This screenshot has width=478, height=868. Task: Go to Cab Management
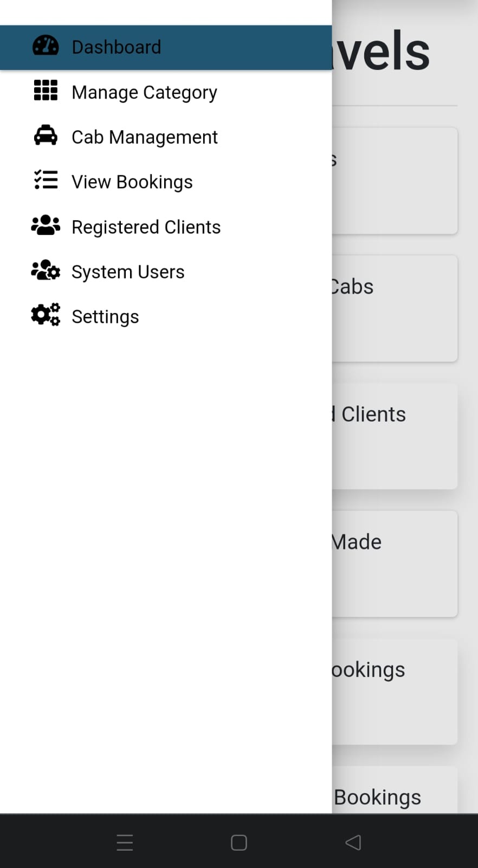click(144, 137)
